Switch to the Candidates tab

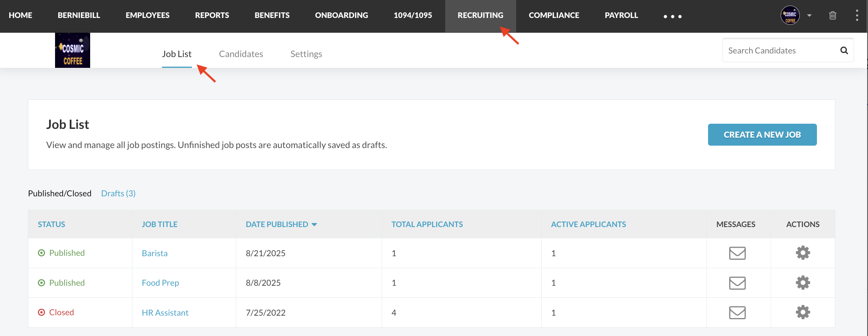coord(241,54)
